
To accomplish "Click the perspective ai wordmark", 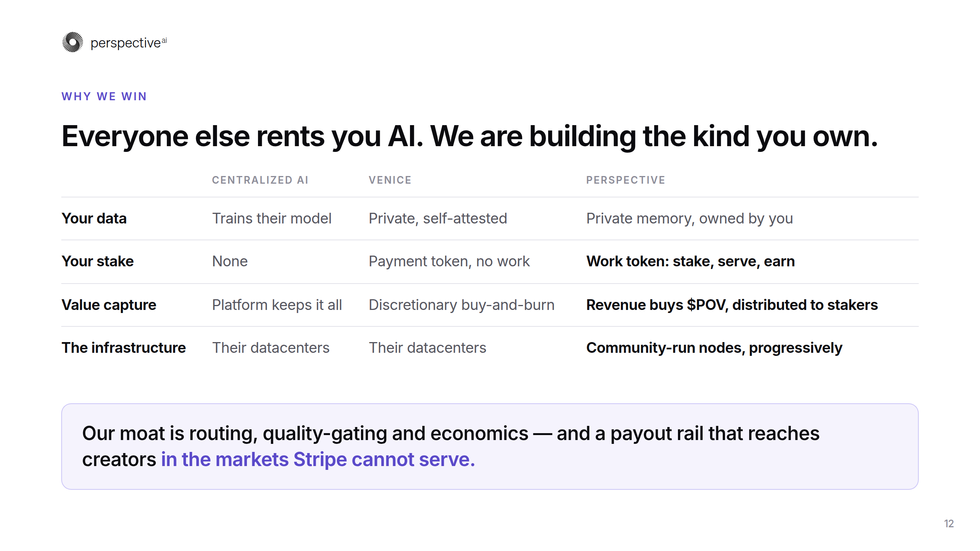I will pyautogui.click(x=129, y=43).
